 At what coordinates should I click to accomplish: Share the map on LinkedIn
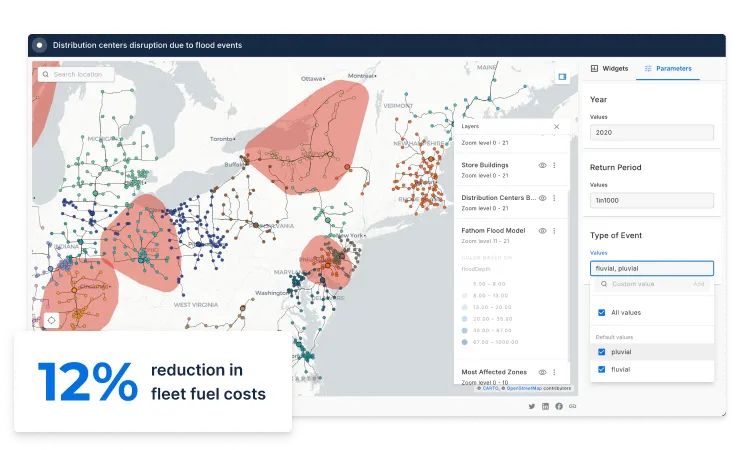click(545, 406)
